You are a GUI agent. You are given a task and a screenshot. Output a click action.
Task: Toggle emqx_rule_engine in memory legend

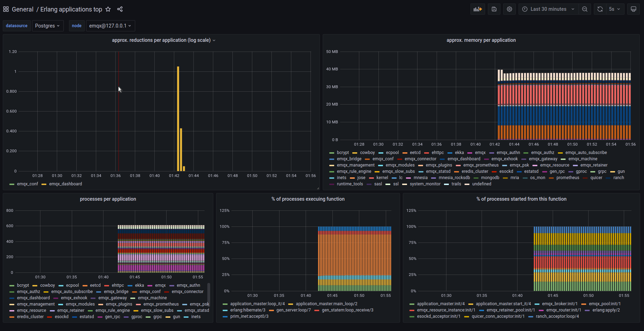coord(354,171)
